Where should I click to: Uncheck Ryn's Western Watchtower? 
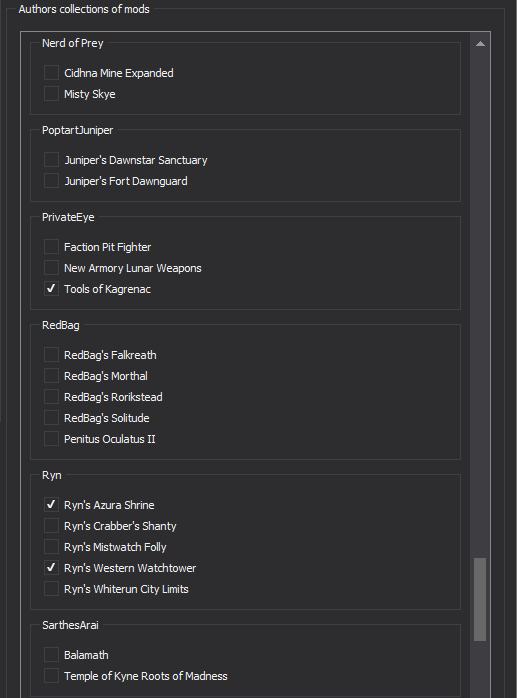[51, 567]
